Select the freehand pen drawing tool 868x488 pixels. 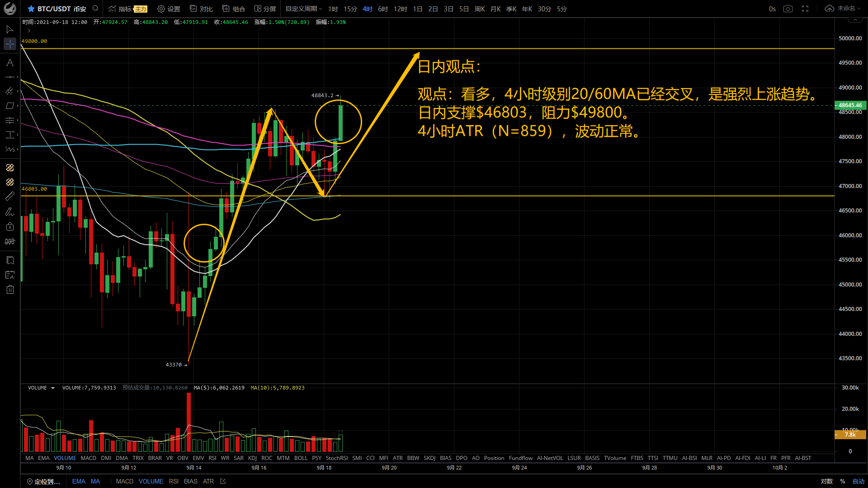point(10,211)
